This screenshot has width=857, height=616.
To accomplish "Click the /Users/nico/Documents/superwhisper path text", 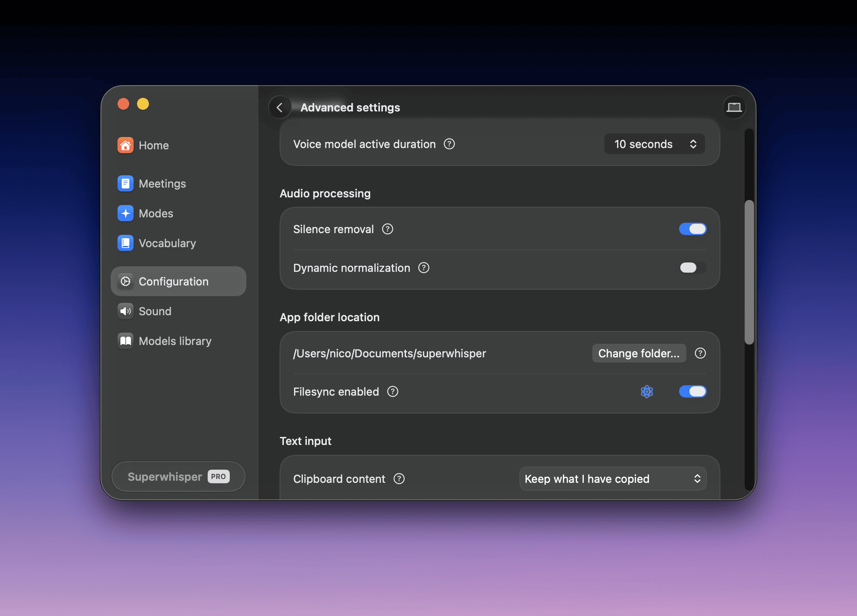I will pyautogui.click(x=389, y=353).
